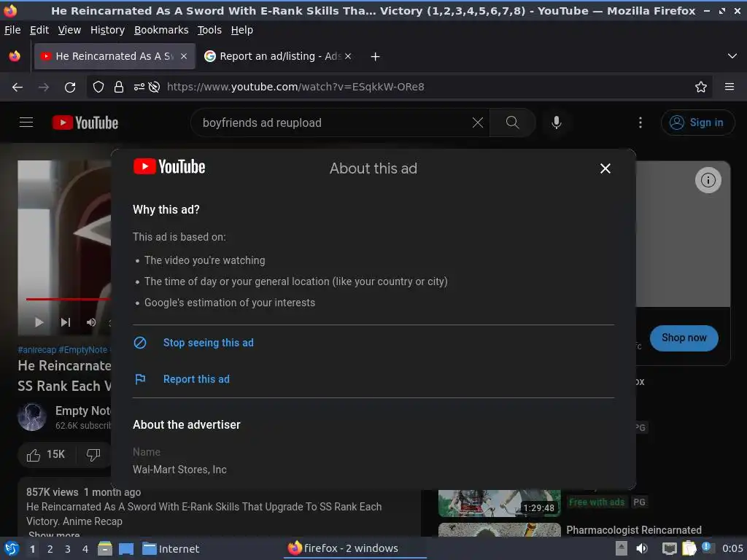Image resolution: width=747 pixels, height=560 pixels.
Task: Dislike the video with thumbs down
Action: 93,455
